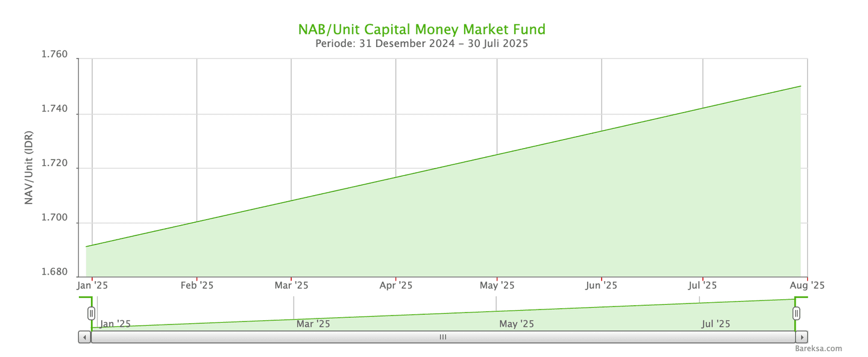Click the left navigator range handle
The width and height of the screenshot is (868, 357).
coord(91,313)
